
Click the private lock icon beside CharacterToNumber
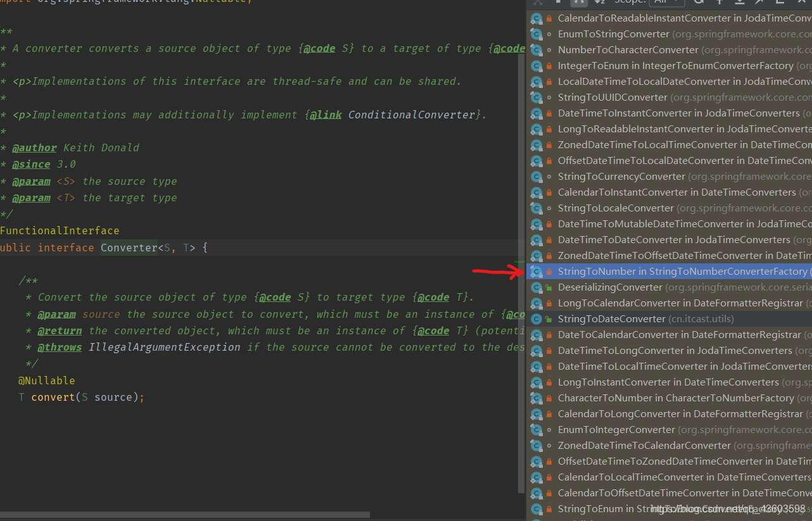549,398
